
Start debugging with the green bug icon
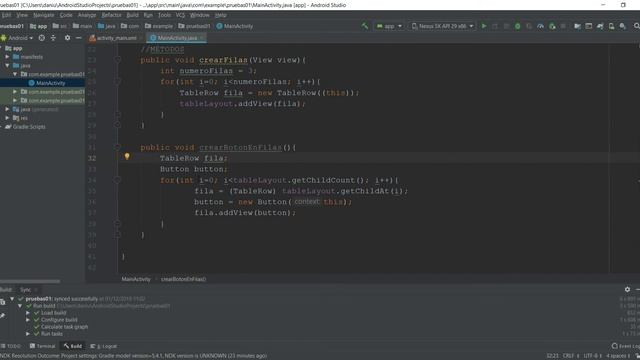click(517, 26)
